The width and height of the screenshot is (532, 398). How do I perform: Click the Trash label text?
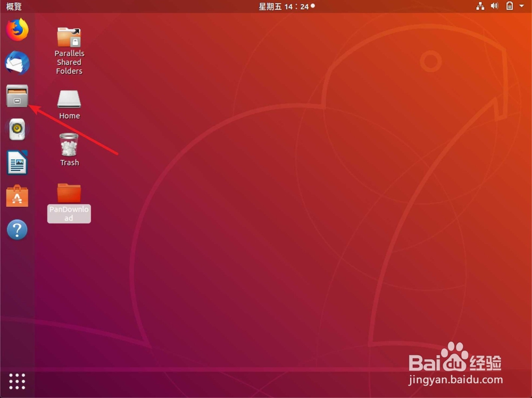pos(70,162)
